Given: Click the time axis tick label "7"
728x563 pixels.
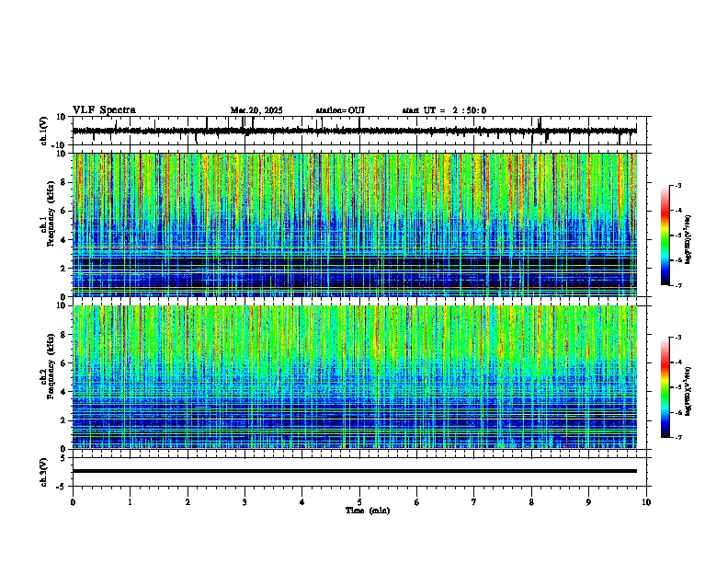Looking at the screenshot, I should point(474,502).
